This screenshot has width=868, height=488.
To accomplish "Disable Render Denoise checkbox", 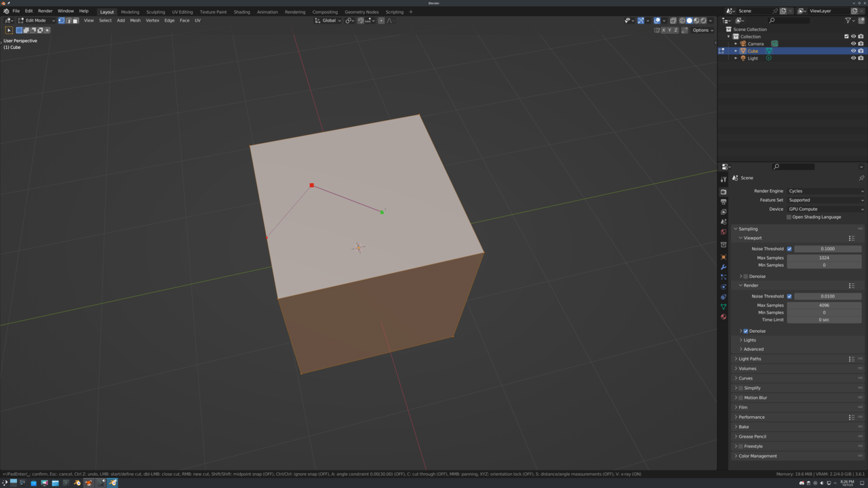I will click(746, 331).
